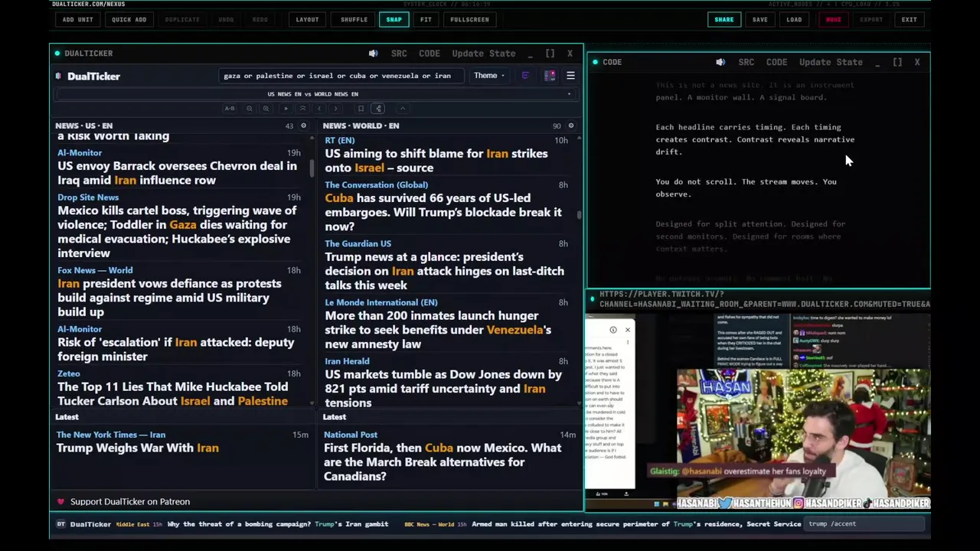Toggle the red NUKE button
The height and width of the screenshot is (551, 980).
click(833, 19)
